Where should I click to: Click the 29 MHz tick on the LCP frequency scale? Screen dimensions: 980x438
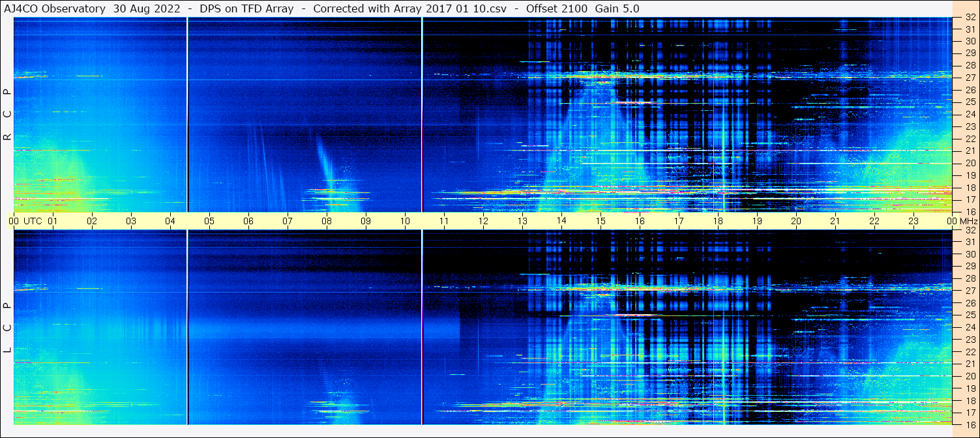point(970,266)
